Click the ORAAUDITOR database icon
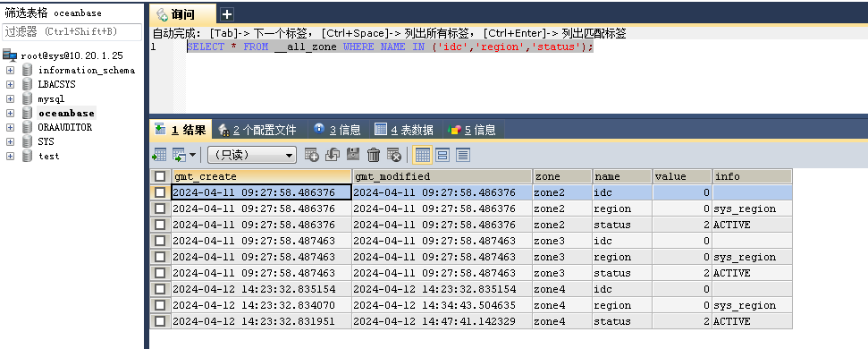The image size is (868, 349). [27, 127]
